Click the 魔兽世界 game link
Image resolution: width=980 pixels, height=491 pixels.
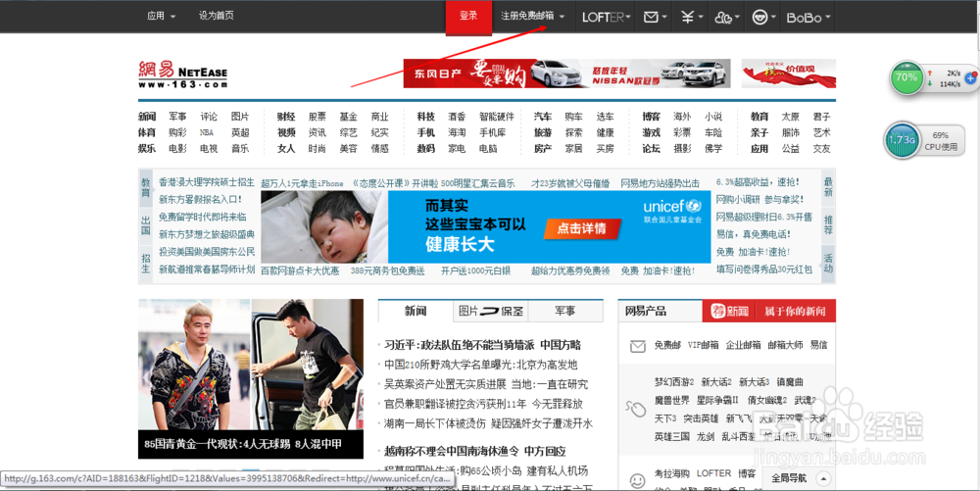pos(672,401)
